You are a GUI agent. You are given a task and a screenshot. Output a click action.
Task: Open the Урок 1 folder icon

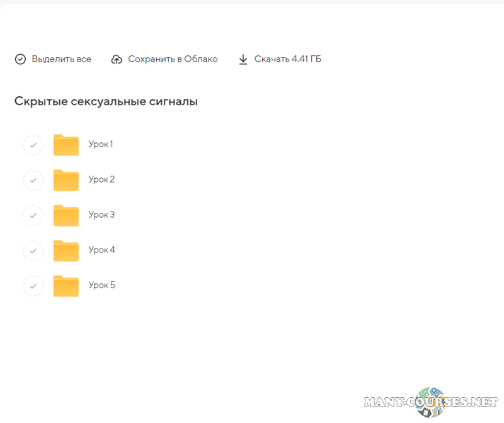coord(66,145)
